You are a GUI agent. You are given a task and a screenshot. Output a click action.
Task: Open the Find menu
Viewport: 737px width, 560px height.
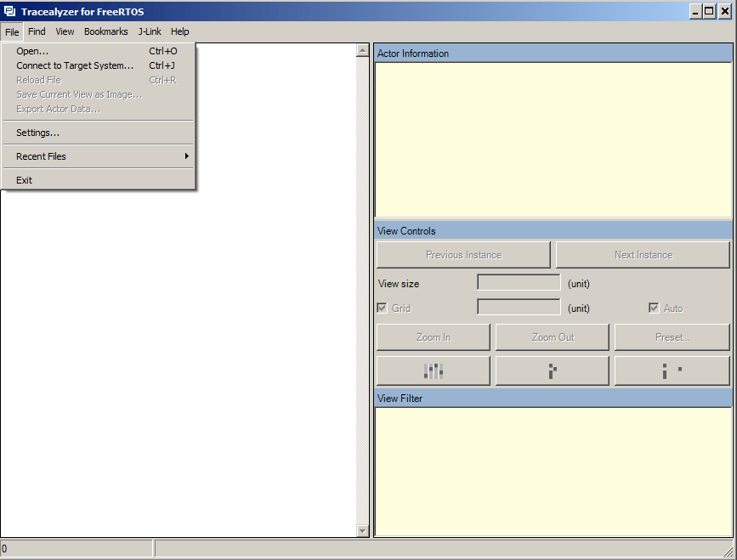37,31
